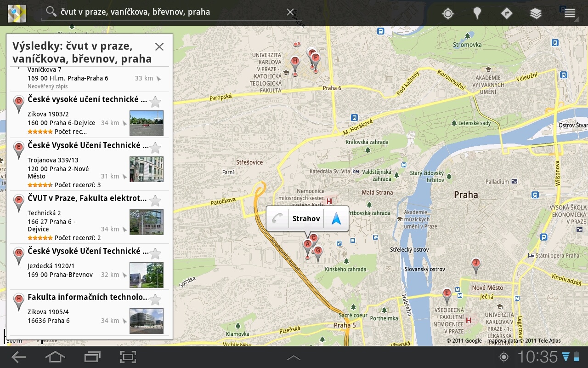This screenshot has height=368, width=588.
Task: Open the Google Maps app icon
Action: point(17,13)
